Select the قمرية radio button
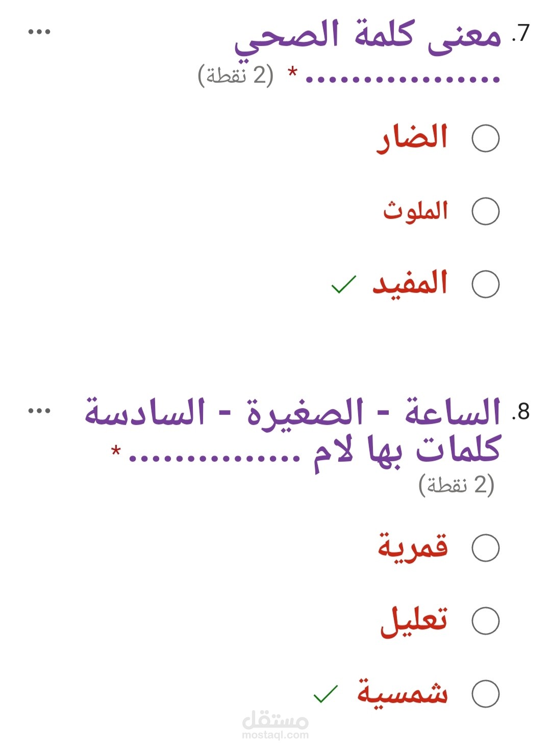This screenshot has height=756, width=551. 485,548
